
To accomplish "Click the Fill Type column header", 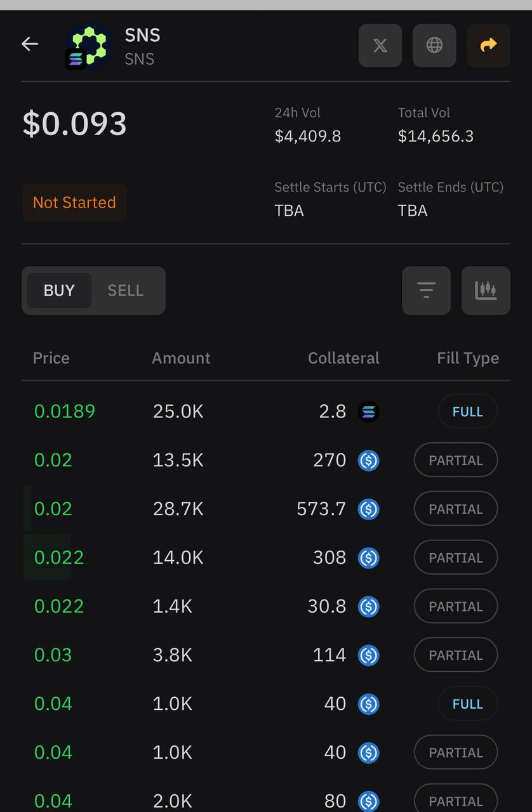I will coord(468,358).
